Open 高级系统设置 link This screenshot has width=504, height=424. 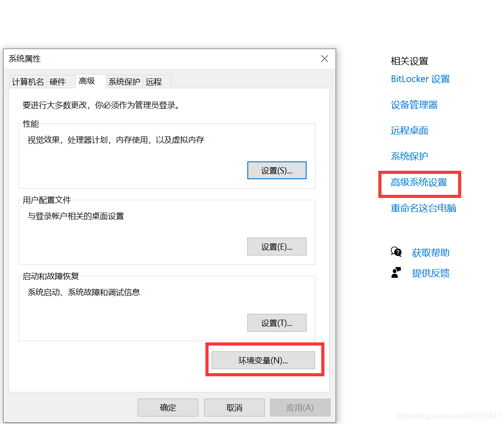point(419,182)
